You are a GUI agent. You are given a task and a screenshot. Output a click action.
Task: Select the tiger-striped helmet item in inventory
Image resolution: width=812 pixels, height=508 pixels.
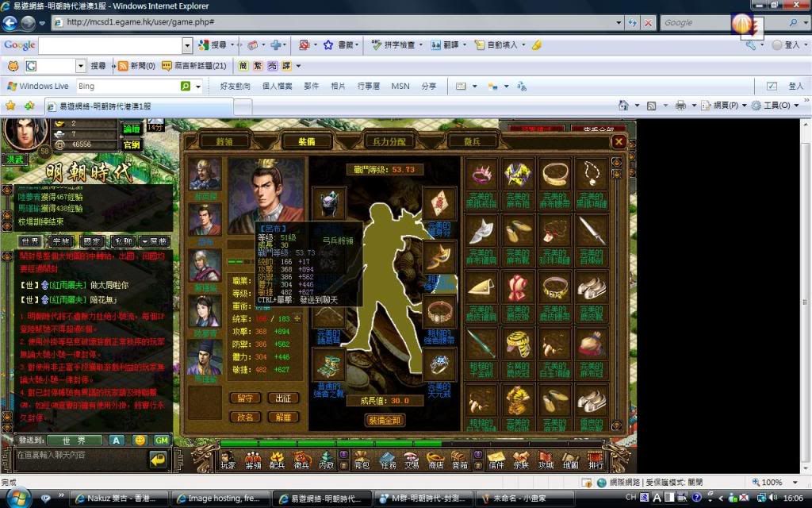[519, 344]
